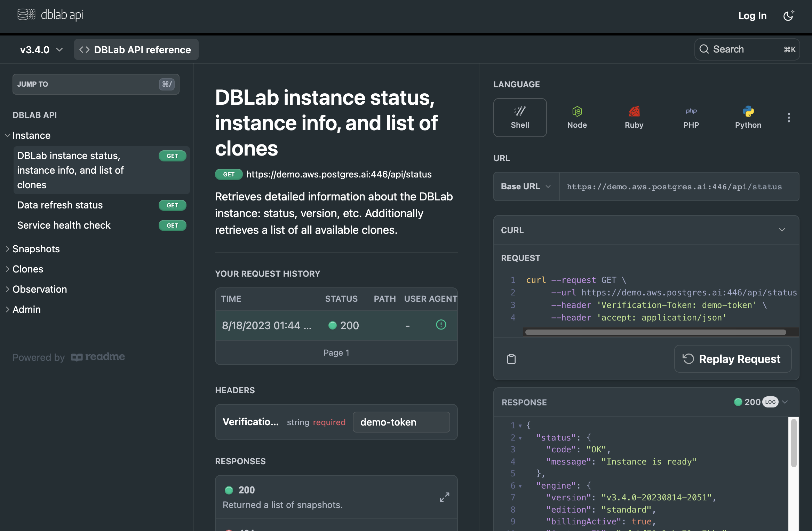Open more languages three-dot menu
This screenshot has width=812, height=531.
(789, 118)
